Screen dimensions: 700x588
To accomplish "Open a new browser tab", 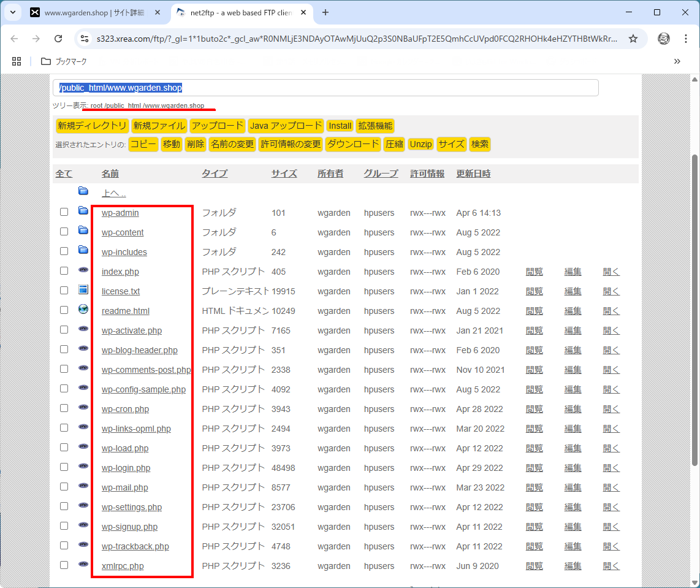I will (325, 12).
